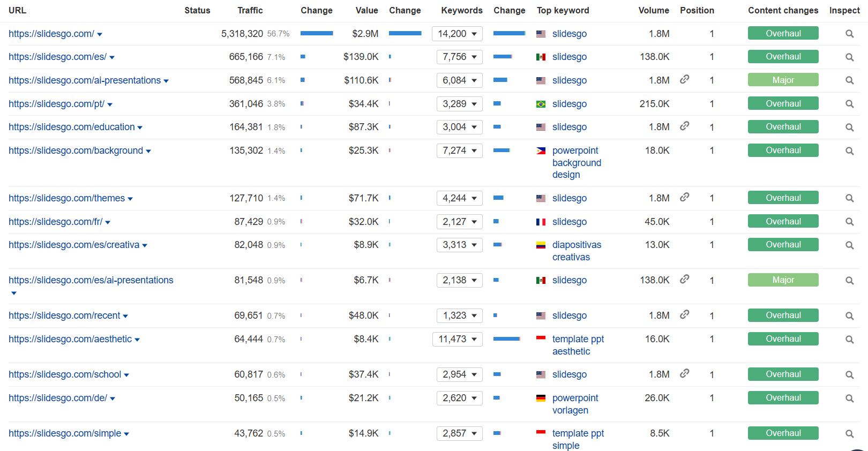The width and height of the screenshot is (868, 451).
Task: Click the link icon in the recent row
Action: (x=684, y=314)
